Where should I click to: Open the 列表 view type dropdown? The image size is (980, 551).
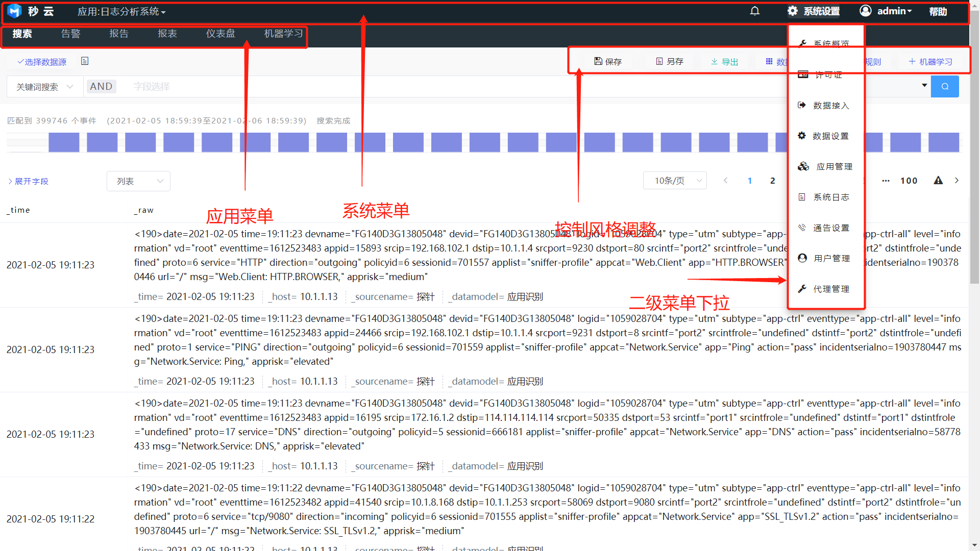pos(138,181)
